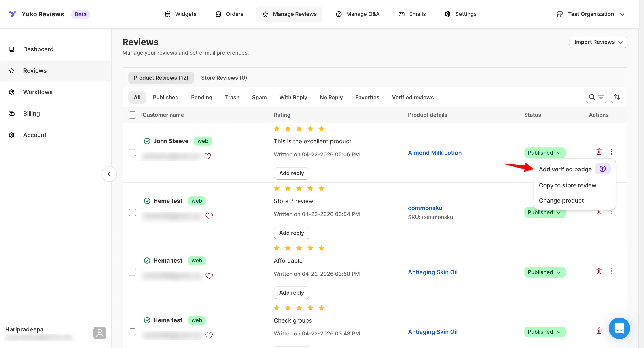
Task: Filter reviews by Published
Action: (165, 98)
